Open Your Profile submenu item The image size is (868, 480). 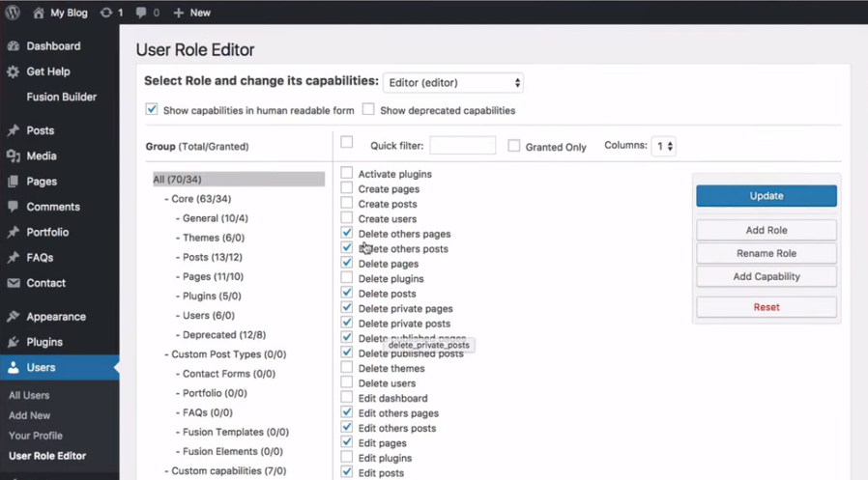tap(36, 436)
